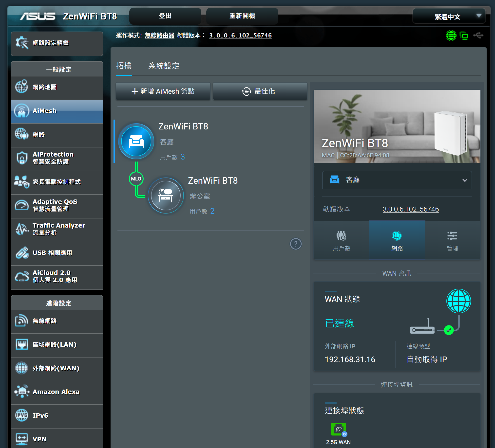Click the MLO backhaul link badge
Screen dimensions: 495x448
pyautogui.click(x=136, y=179)
